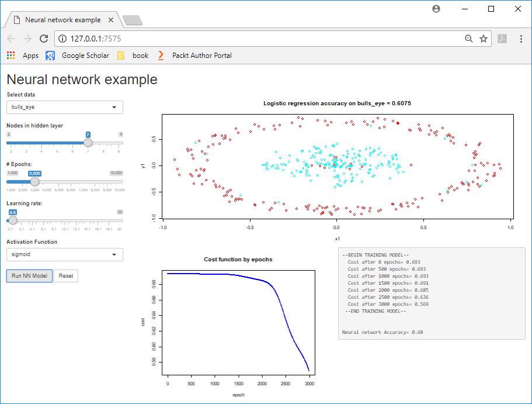This screenshot has width=532, height=404.
Task: Click the Epochs slider handle
Action: point(34,182)
